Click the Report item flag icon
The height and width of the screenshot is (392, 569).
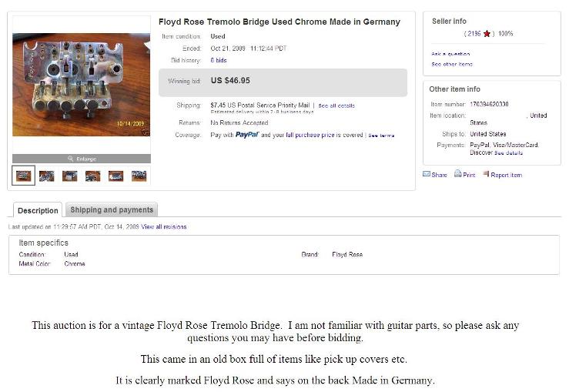(486, 175)
